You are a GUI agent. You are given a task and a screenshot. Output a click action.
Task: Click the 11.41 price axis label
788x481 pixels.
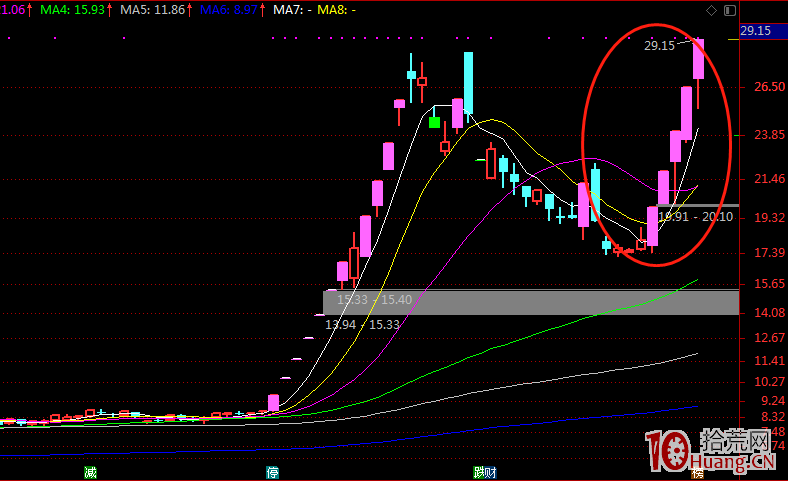click(769, 361)
